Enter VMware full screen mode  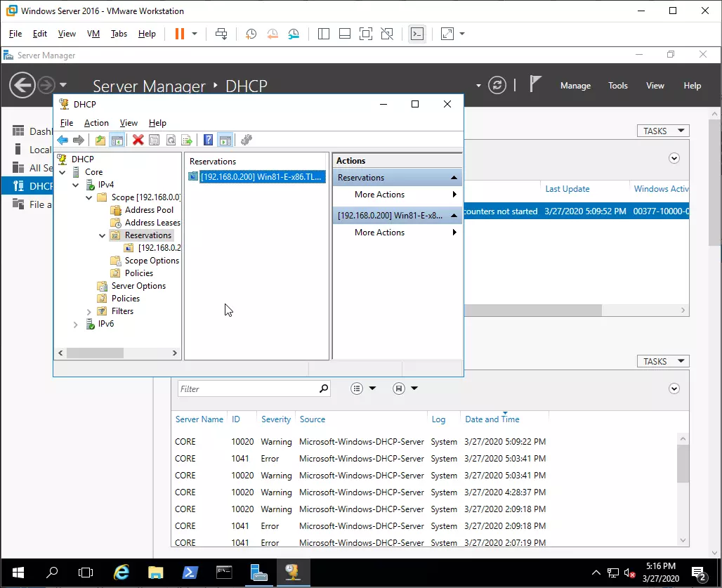366,34
